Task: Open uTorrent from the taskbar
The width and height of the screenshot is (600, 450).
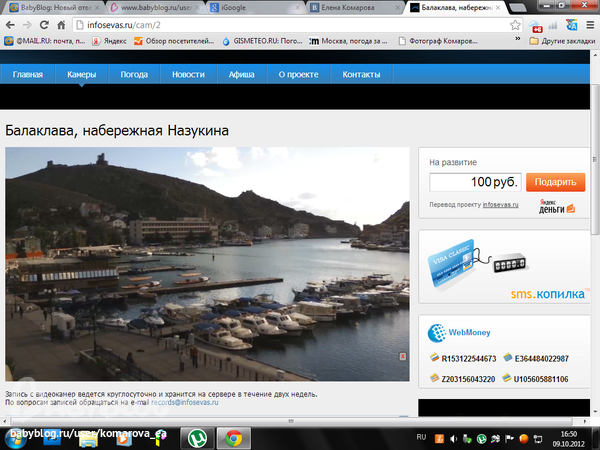Action: click(195, 438)
